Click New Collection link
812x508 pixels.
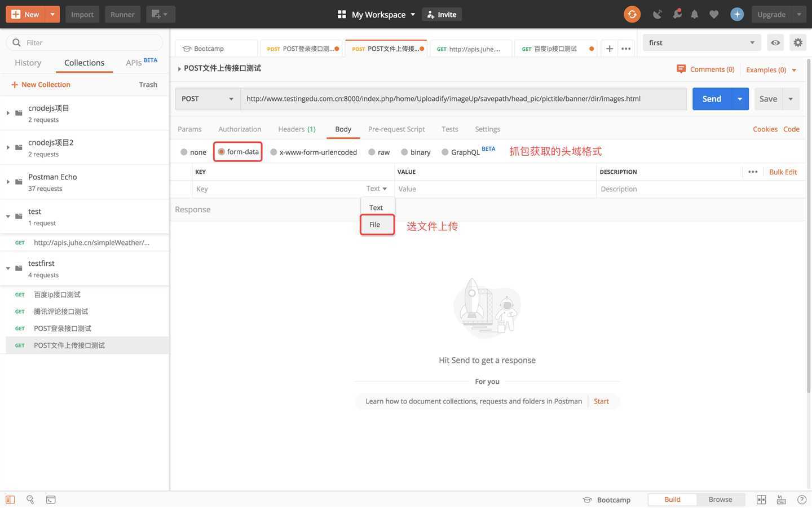[41, 85]
